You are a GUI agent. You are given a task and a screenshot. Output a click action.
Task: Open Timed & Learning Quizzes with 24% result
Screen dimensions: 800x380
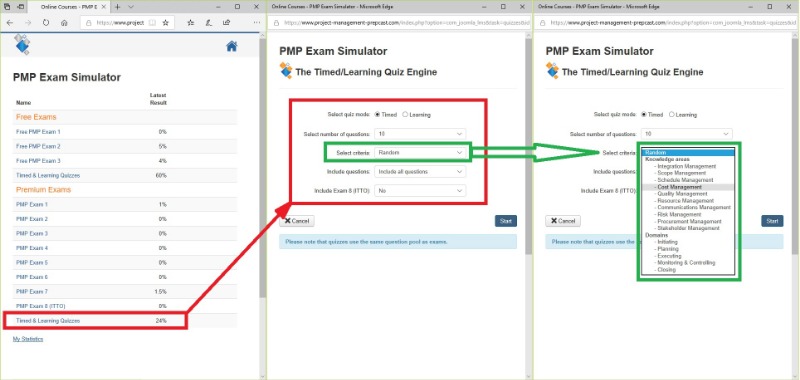pos(48,321)
